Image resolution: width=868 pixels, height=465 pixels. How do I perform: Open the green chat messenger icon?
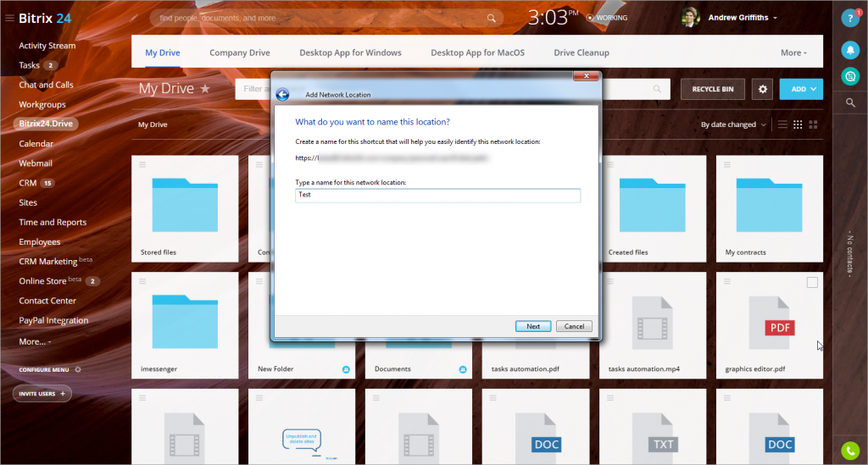tap(849, 76)
